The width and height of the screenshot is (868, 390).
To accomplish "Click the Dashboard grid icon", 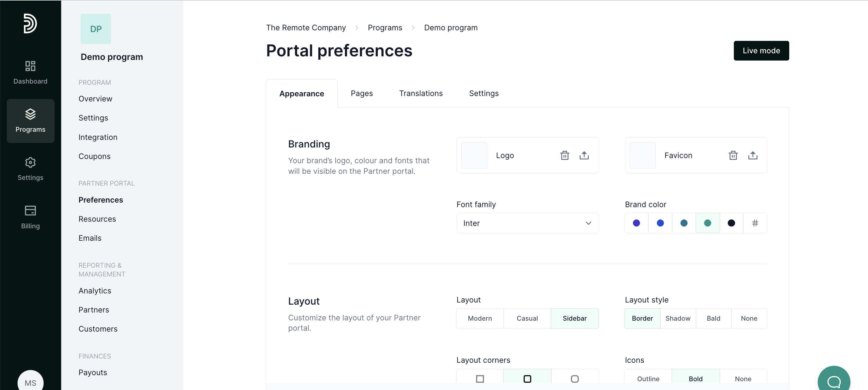I will click(30, 66).
